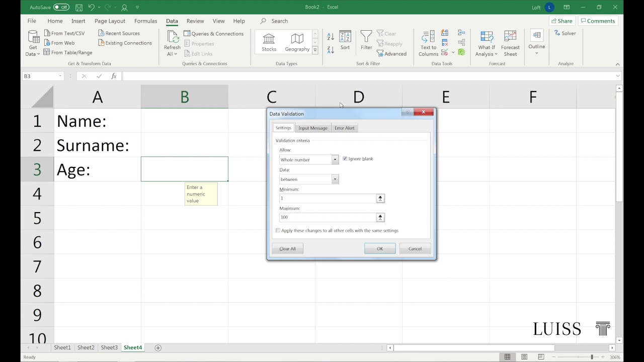The image size is (644, 362).
Task: Open the Data condition dropdown
Action: coord(335,179)
